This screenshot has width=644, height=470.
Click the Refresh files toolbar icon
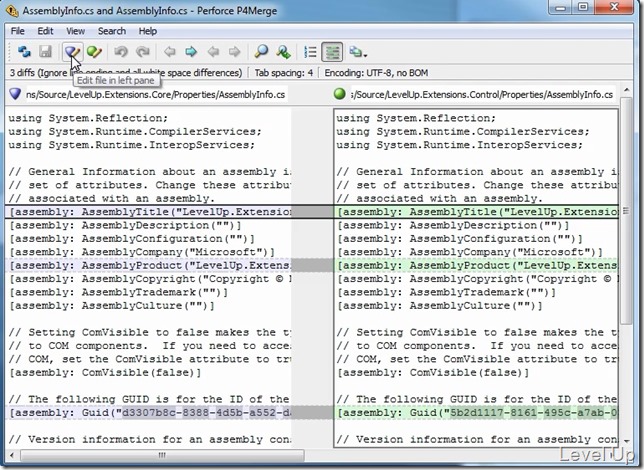[24, 52]
